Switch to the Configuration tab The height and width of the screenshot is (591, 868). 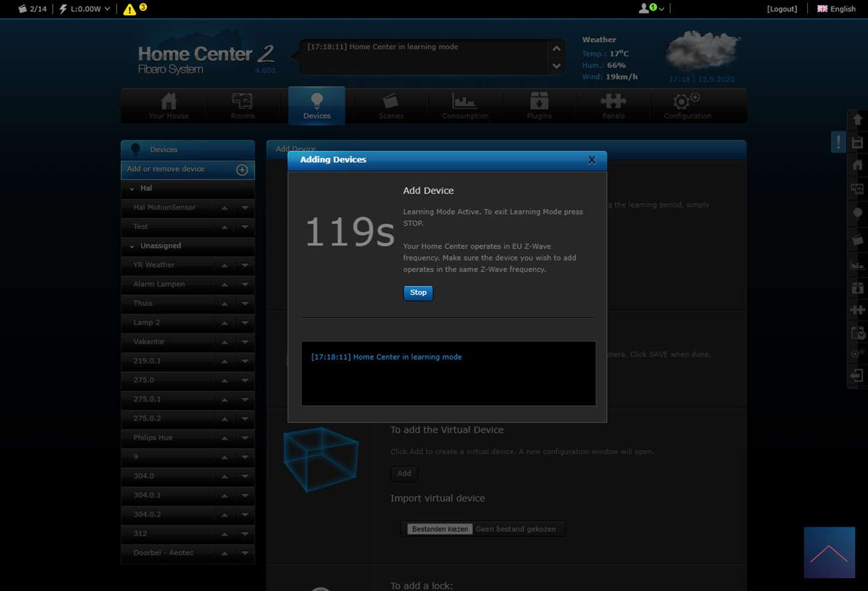point(687,106)
